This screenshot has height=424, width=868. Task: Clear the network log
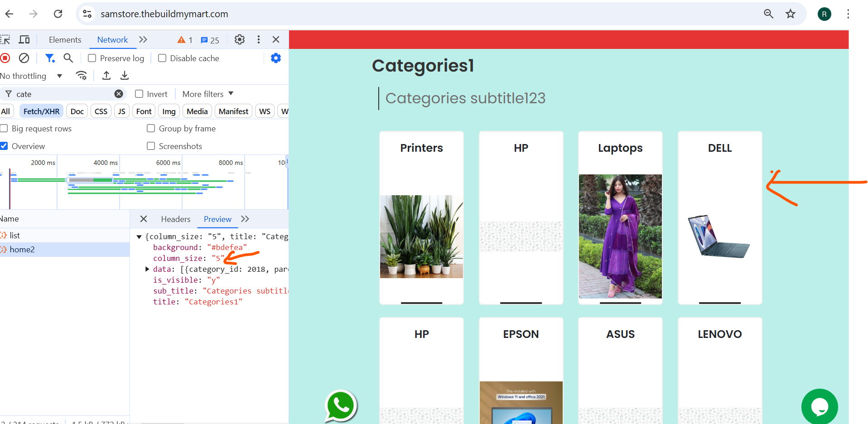[x=24, y=58]
